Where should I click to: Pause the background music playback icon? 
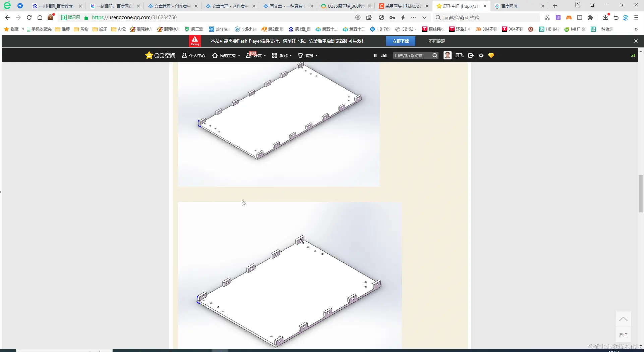pyautogui.click(x=375, y=55)
